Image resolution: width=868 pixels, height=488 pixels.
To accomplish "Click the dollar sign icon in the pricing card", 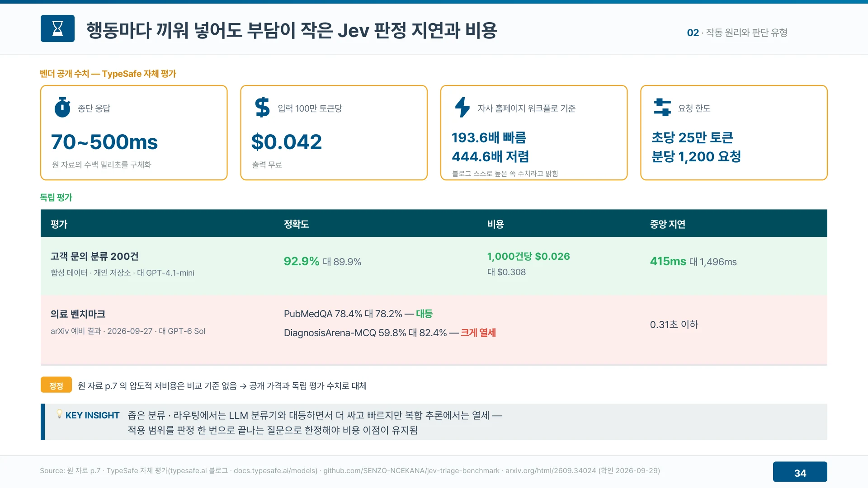I will (262, 108).
